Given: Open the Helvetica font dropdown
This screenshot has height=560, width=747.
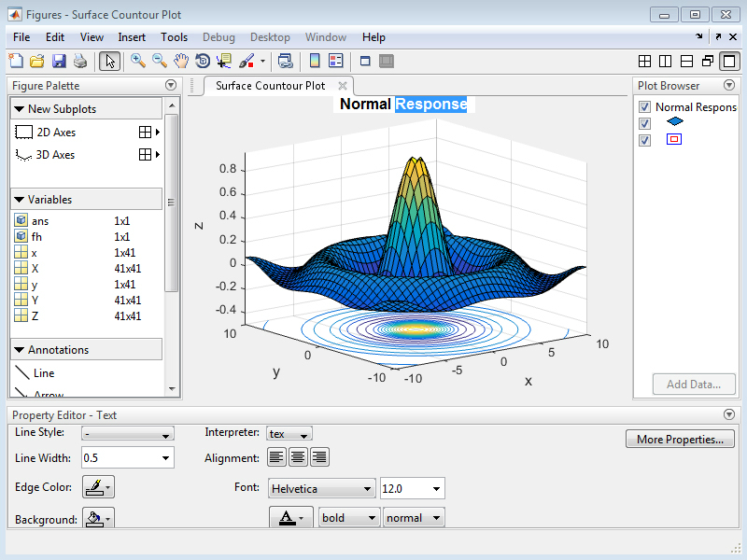Looking at the screenshot, I should [321, 488].
